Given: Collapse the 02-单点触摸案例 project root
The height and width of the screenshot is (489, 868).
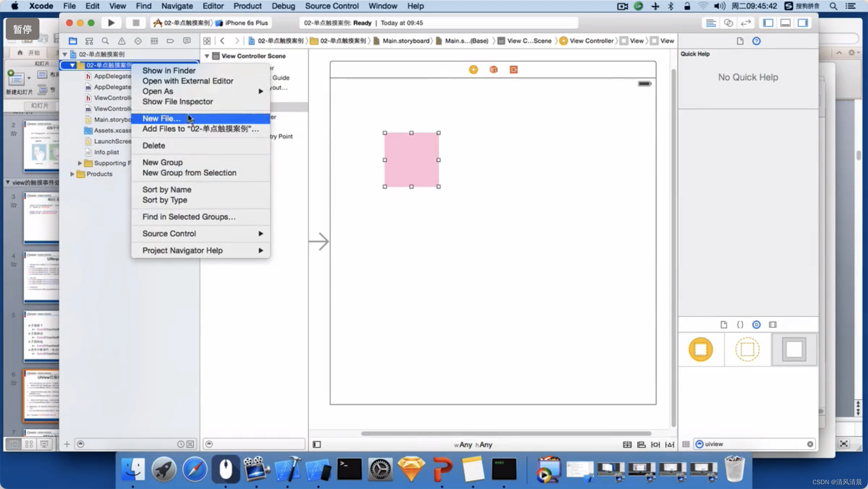Looking at the screenshot, I should (65, 54).
